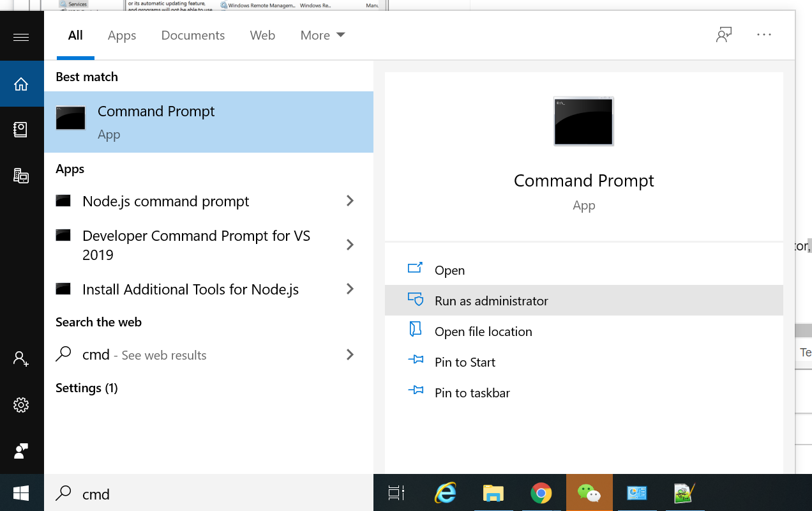Image resolution: width=812 pixels, height=511 pixels.
Task: Select the Home icon in sidebar
Action: pyautogui.click(x=21, y=84)
